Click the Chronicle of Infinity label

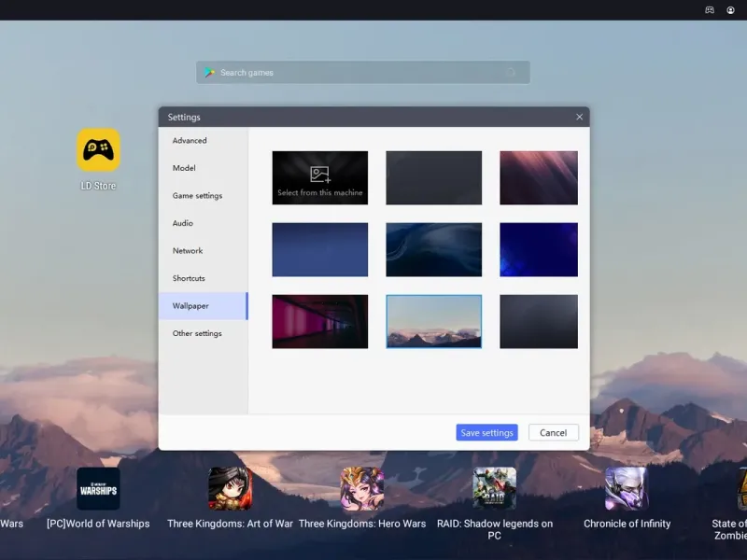(x=627, y=524)
